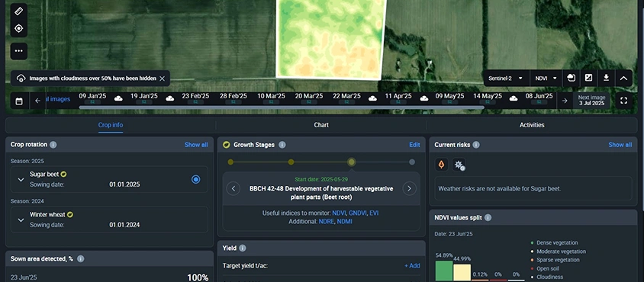Open Yield info tooltip icon
This screenshot has height=282, width=644.
(x=243, y=248)
